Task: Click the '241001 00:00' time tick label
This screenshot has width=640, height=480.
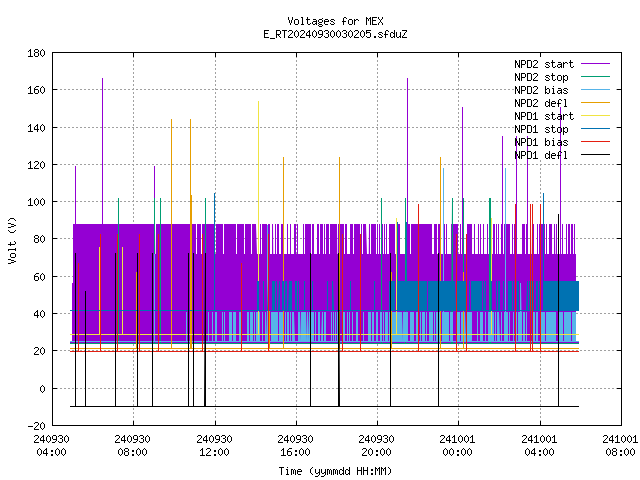Action: [458, 446]
